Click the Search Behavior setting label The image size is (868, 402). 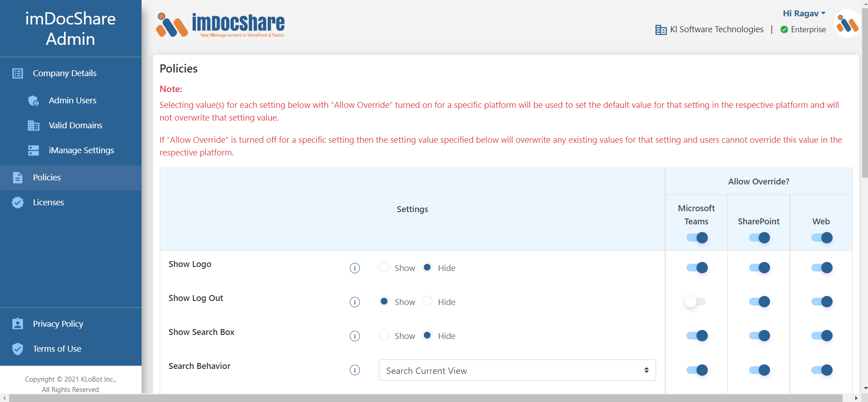(x=200, y=366)
